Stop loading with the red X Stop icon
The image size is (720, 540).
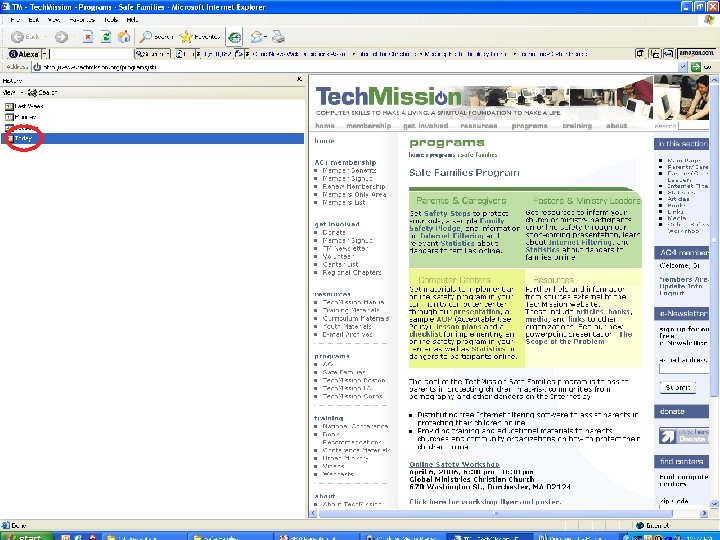[x=88, y=37]
